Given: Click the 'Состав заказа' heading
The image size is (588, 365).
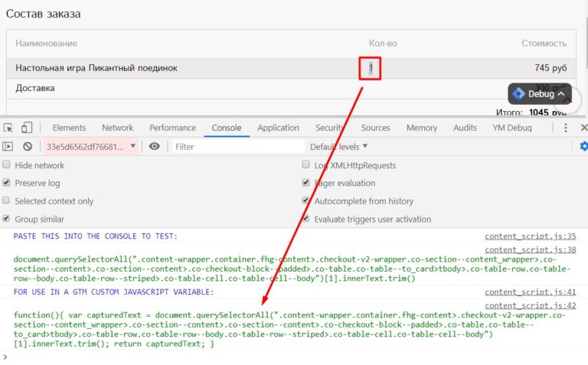Looking at the screenshot, I should 43,14.
